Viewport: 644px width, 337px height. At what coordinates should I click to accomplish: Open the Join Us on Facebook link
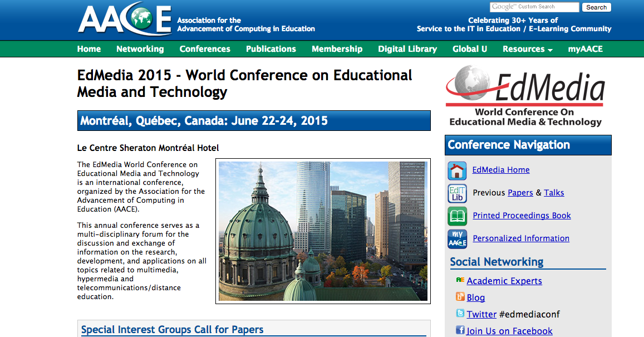pyautogui.click(x=509, y=331)
